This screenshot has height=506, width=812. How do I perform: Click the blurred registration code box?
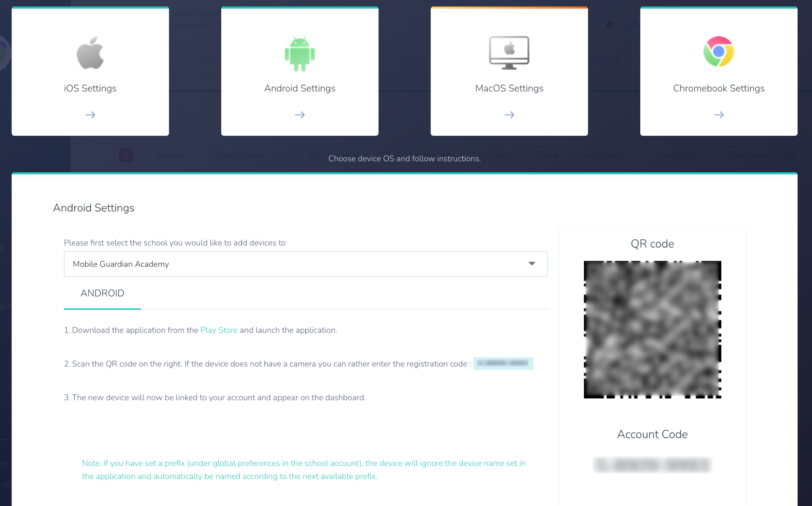coord(503,364)
